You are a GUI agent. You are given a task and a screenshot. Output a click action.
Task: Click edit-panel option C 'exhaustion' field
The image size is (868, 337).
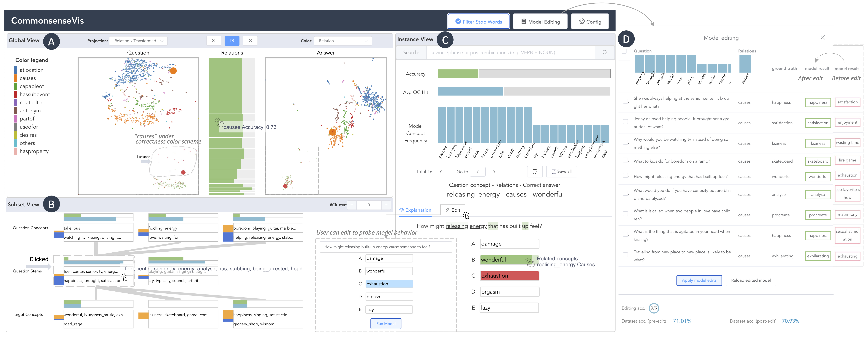click(x=389, y=284)
